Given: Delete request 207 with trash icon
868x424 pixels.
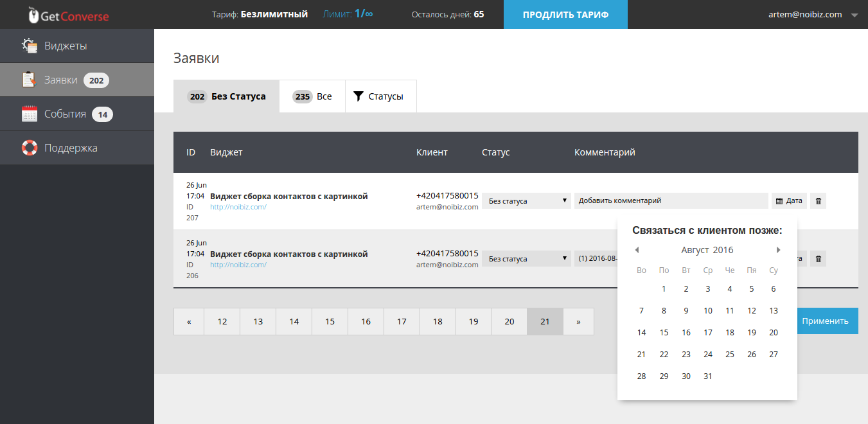Looking at the screenshot, I should point(818,201).
